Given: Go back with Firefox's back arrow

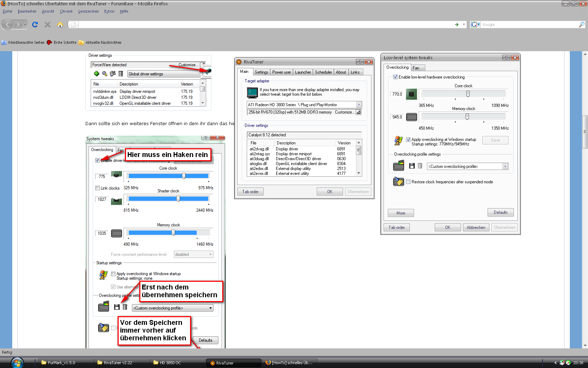Looking at the screenshot, I should (8, 25).
